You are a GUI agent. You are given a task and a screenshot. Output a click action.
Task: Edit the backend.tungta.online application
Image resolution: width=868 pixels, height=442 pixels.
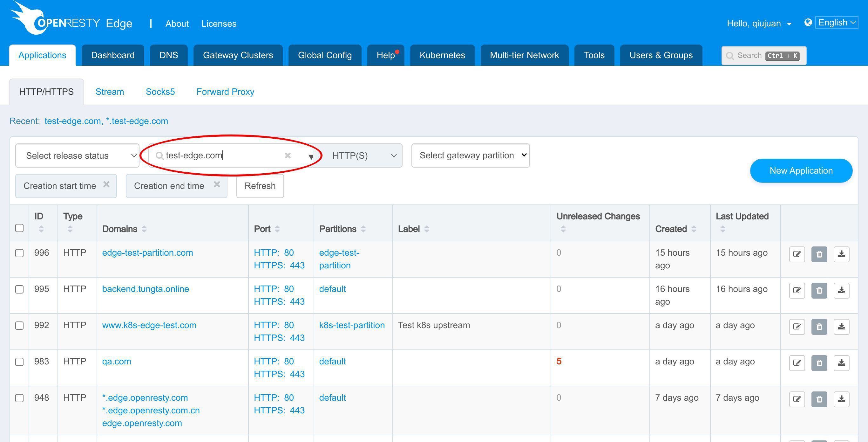[797, 290]
